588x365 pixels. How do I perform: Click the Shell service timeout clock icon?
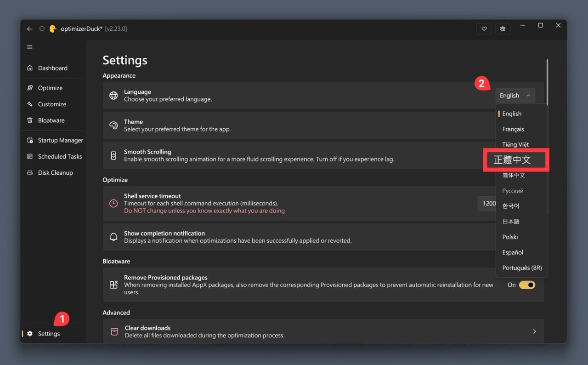(x=113, y=203)
